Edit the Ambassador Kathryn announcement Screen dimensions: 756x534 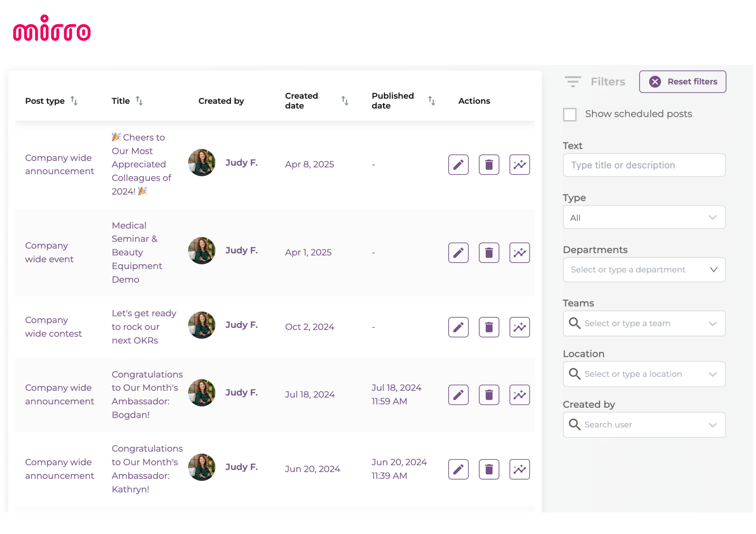tap(458, 469)
